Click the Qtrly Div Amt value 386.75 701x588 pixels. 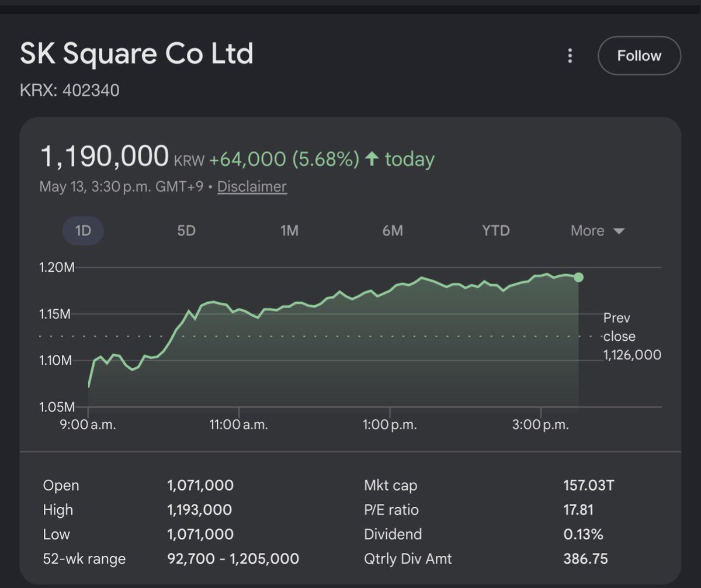(x=585, y=558)
